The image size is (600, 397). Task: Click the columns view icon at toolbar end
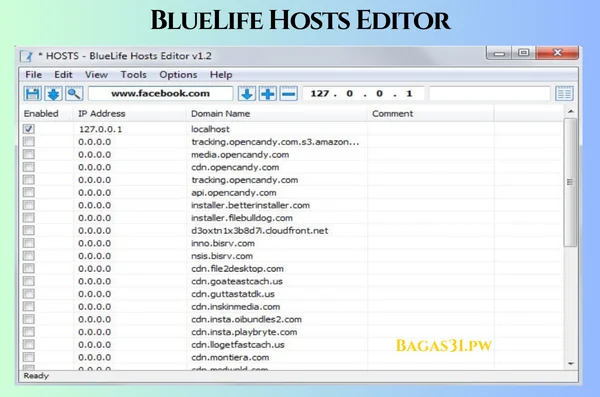coord(564,93)
